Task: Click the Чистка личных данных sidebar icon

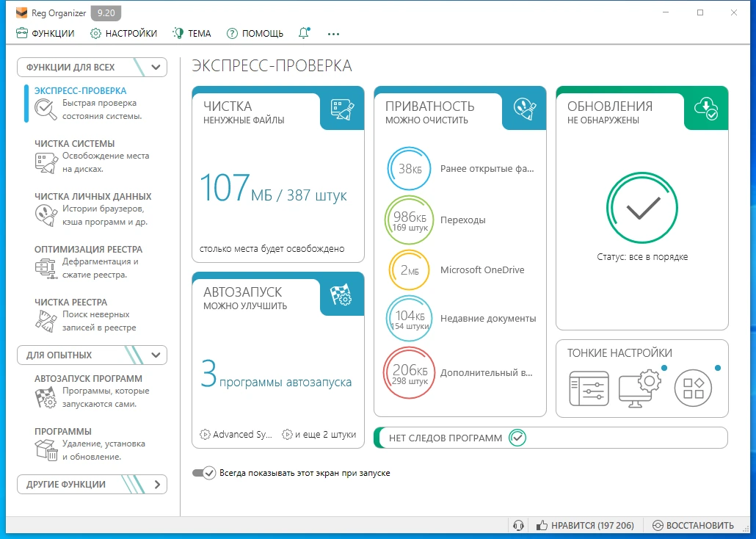Action: click(46, 215)
